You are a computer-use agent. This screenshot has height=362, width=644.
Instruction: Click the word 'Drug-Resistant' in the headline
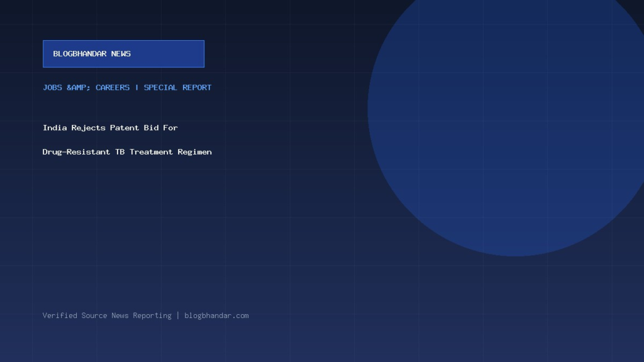click(76, 152)
